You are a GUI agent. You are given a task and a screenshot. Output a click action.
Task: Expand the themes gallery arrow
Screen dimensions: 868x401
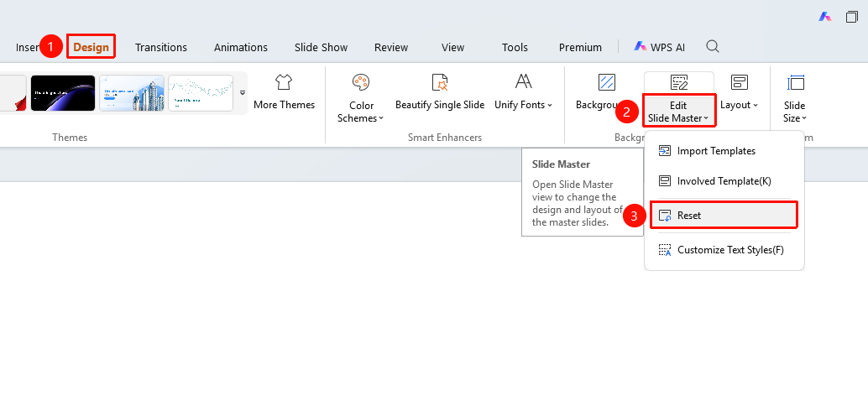[243, 92]
